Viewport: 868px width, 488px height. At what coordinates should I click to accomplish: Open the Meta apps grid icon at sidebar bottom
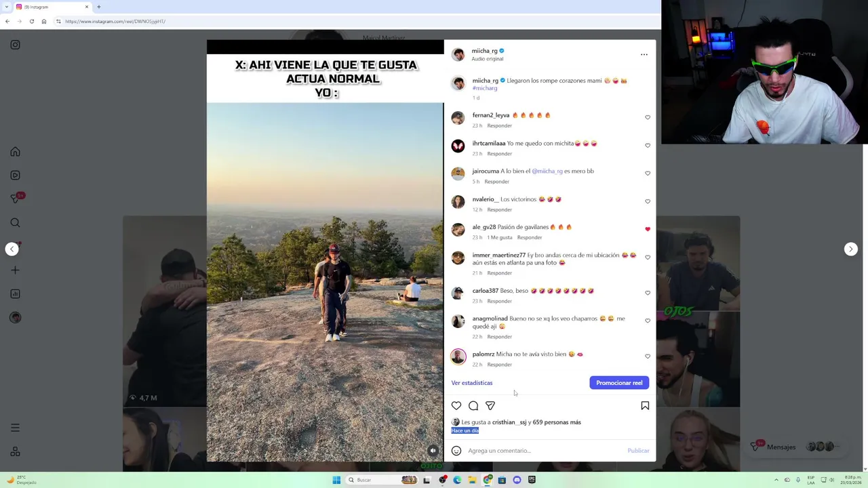15,452
